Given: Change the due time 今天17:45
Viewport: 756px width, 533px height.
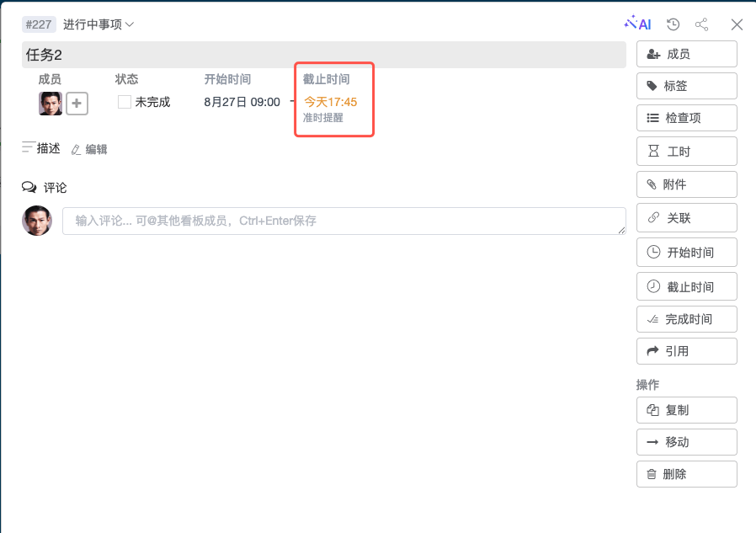Looking at the screenshot, I should point(330,102).
